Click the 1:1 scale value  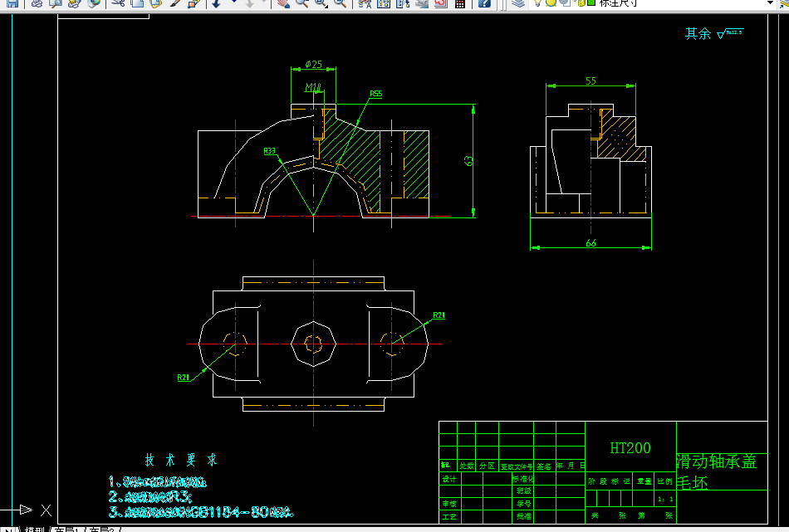coord(665,500)
